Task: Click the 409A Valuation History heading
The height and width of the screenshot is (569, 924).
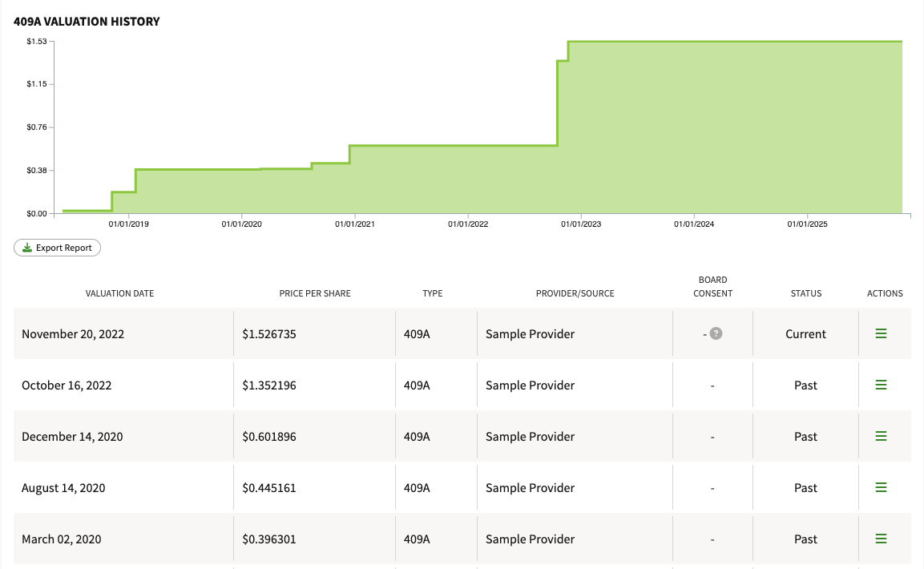Action: pos(87,22)
